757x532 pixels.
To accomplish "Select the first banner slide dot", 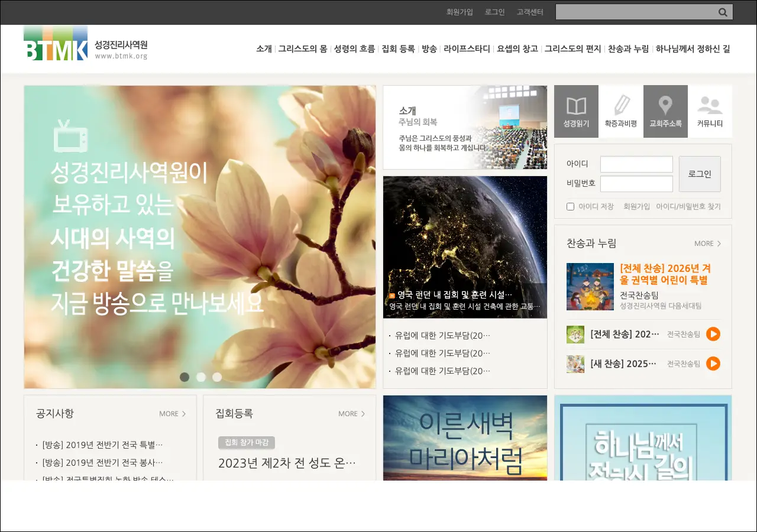I will pos(185,377).
